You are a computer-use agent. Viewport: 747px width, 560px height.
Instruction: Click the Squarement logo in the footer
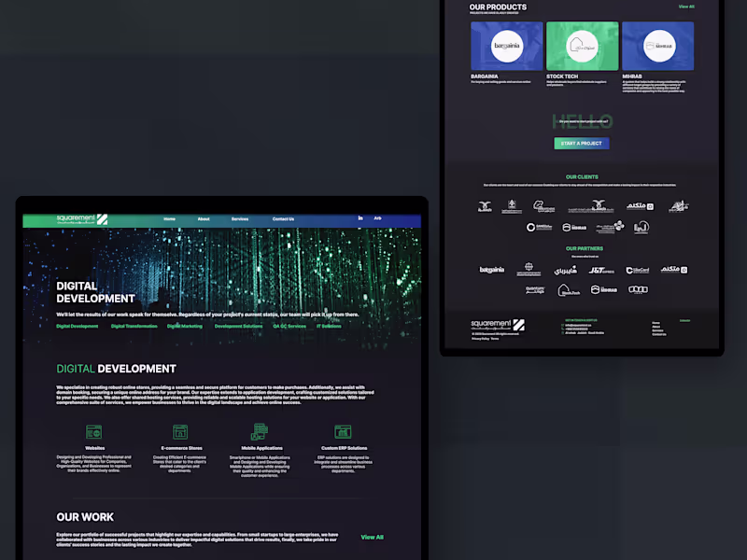click(x=498, y=325)
